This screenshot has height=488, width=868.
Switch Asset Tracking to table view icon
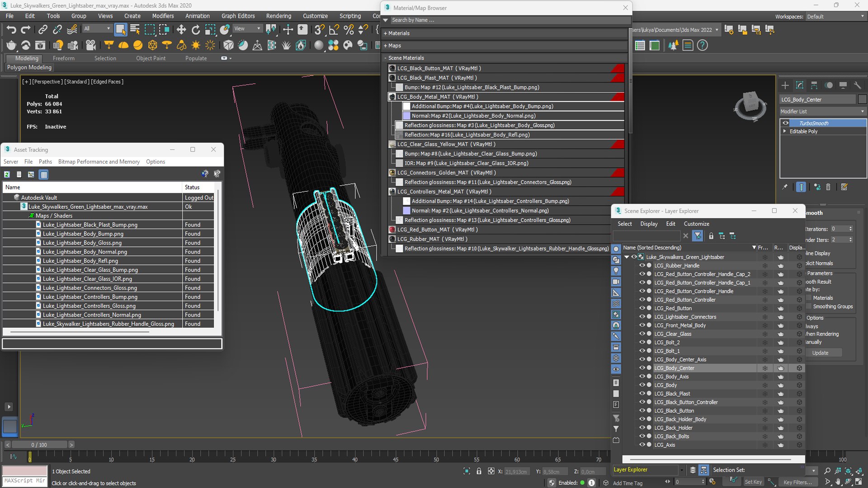(44, 174)
